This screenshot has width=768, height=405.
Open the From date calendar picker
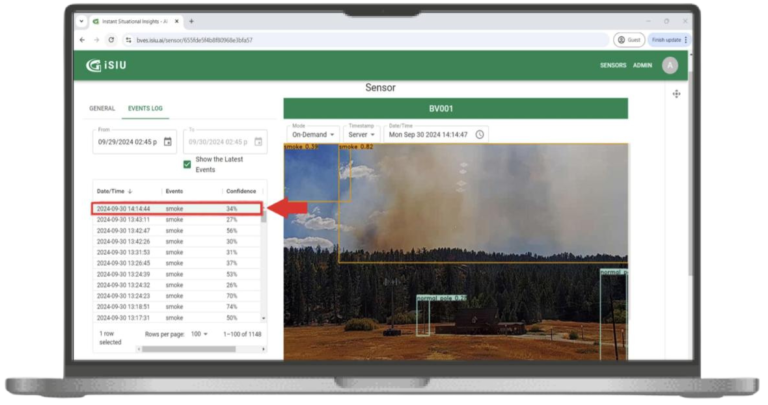tap(168, 142)
